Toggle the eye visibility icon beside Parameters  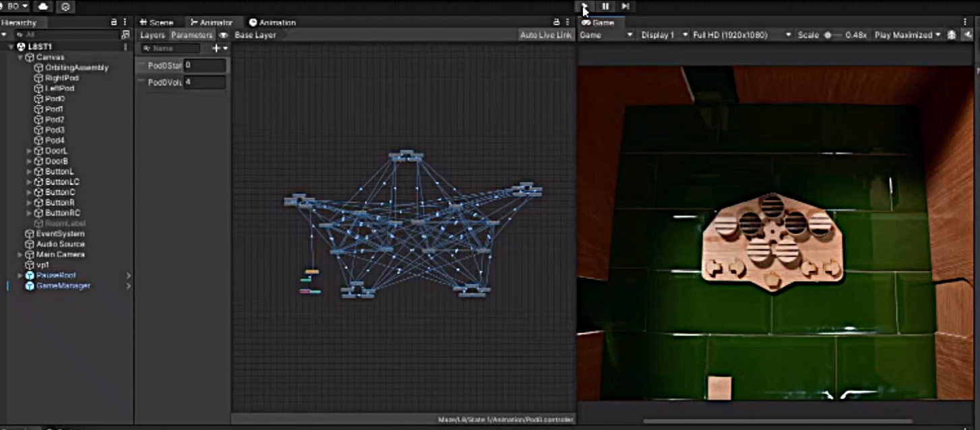(224, 35)
